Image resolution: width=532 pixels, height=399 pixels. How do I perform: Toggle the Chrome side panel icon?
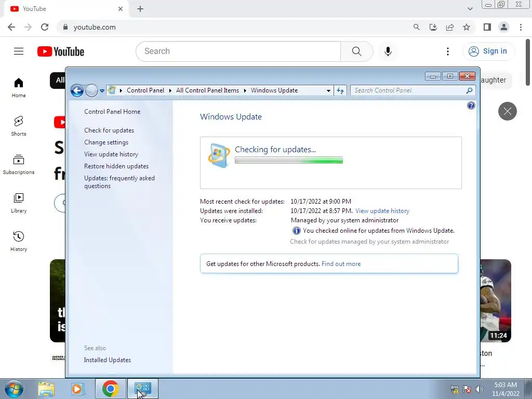tap(487, 27)
